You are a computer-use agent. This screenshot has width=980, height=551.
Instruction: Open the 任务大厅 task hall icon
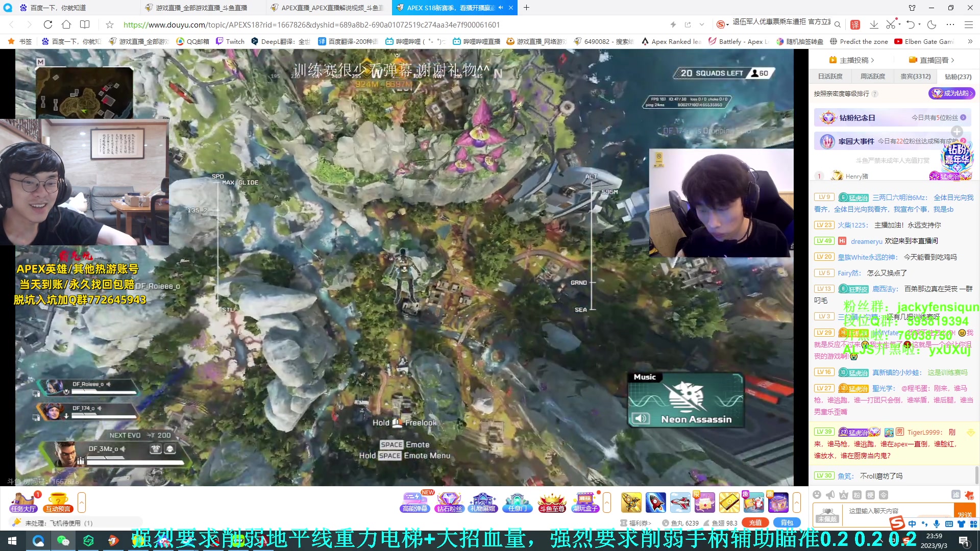(x=23, y=502)
